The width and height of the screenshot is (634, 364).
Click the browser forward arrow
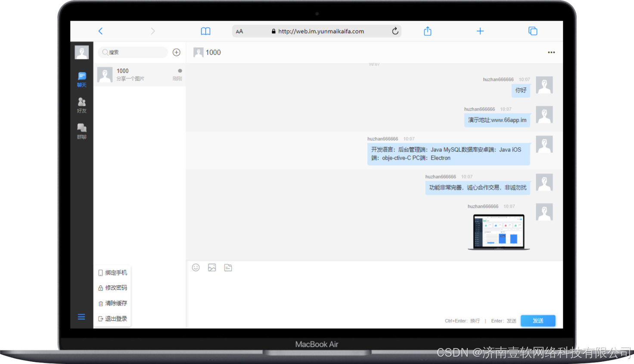coord(153,31)
